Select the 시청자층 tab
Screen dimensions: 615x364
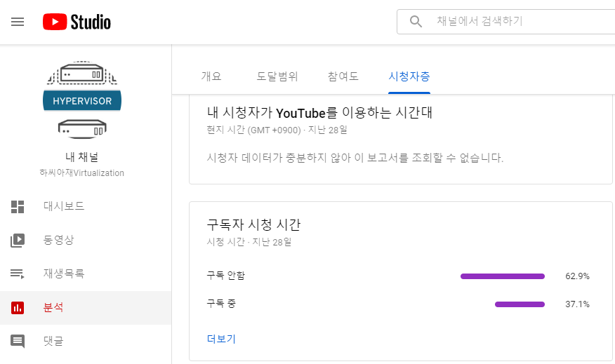(x=409, y=76)
